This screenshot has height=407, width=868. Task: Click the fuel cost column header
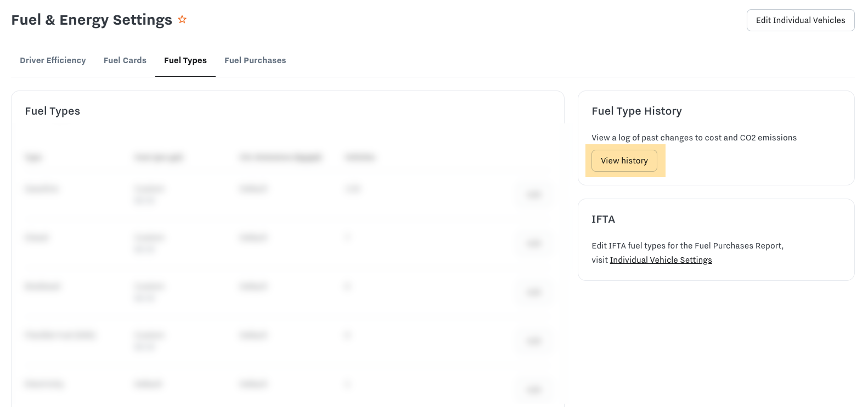coord(159,158)
